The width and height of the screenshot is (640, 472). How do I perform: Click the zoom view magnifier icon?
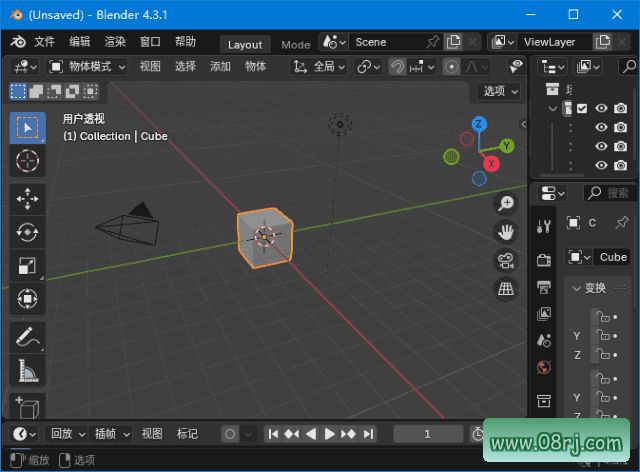click(x=506, y=203)
